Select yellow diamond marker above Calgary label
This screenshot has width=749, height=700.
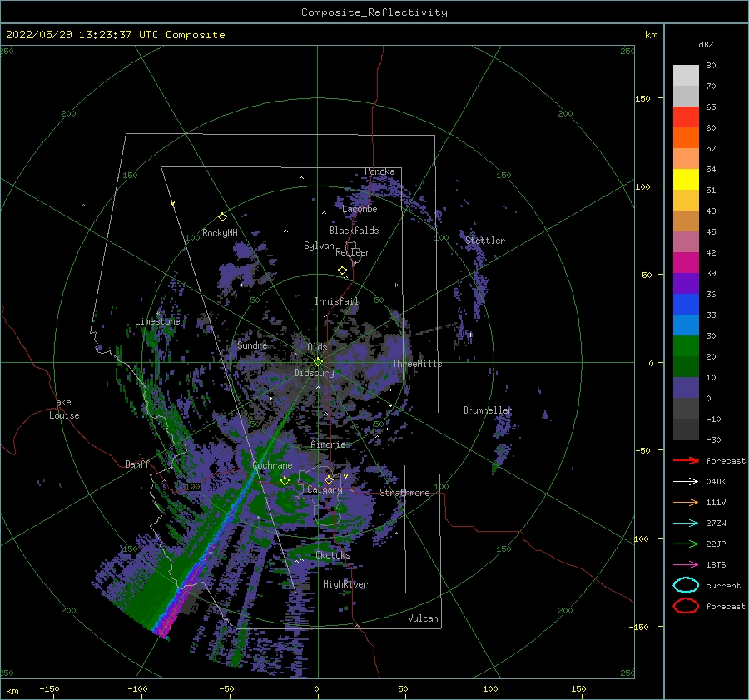point(329,479)
